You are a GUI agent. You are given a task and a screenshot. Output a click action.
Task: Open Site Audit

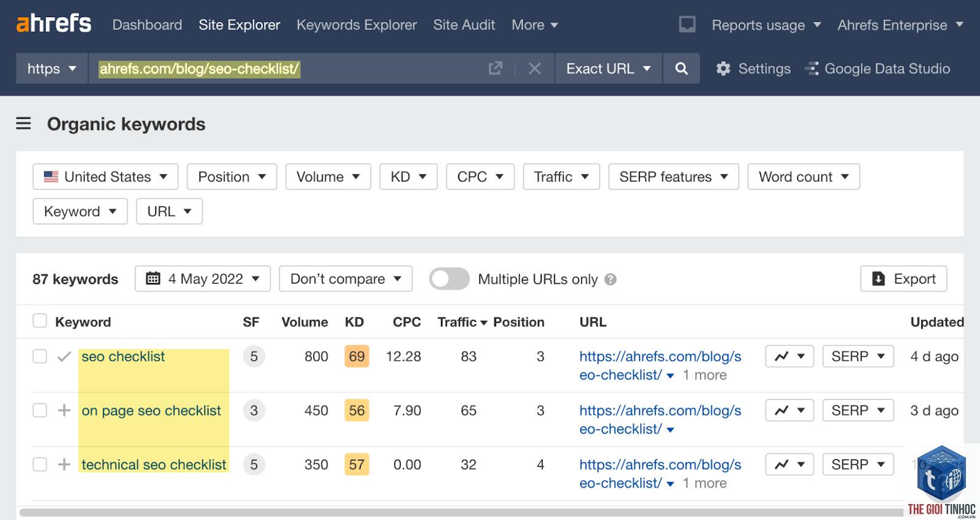tap(464, 24)
